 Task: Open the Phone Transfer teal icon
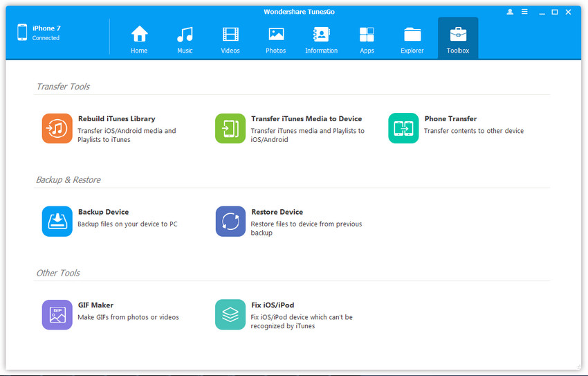pos(403,128)
